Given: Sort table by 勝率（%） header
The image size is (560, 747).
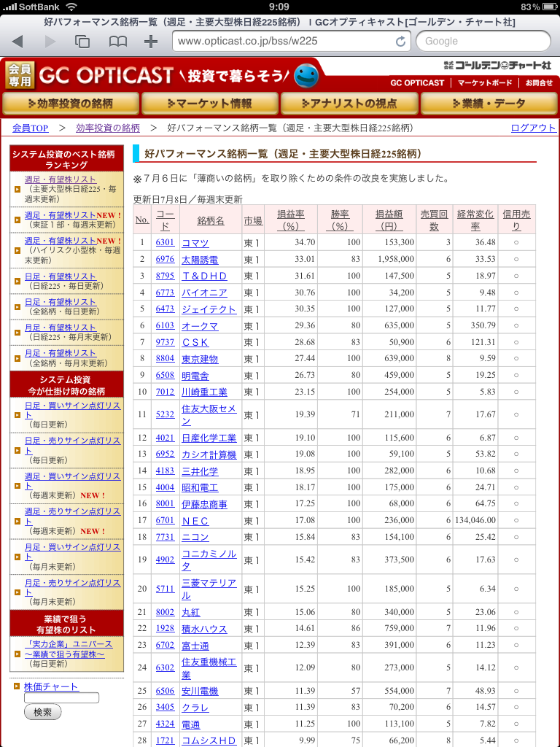Looking at the screenshot, I should [340, 220].
